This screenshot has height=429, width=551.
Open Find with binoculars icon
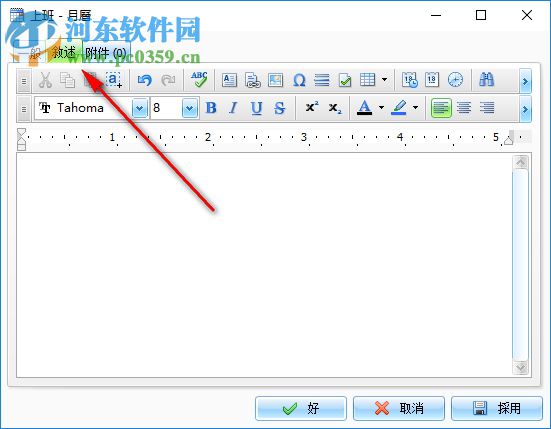tap(486, 80)
